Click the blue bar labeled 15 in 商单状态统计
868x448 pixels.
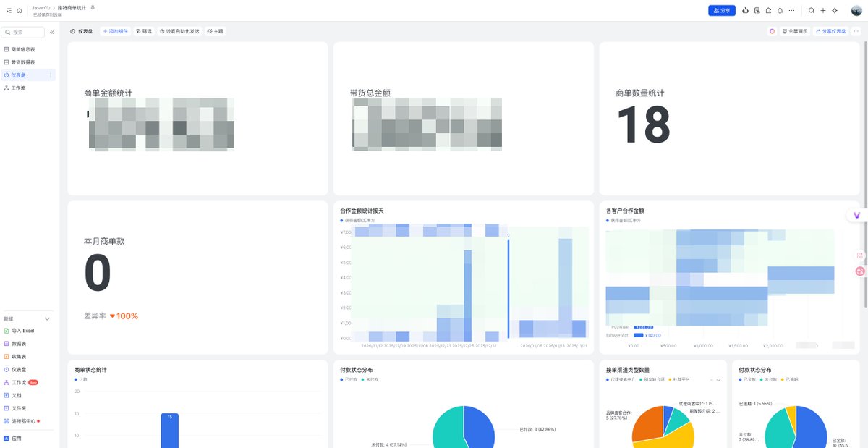169,430
